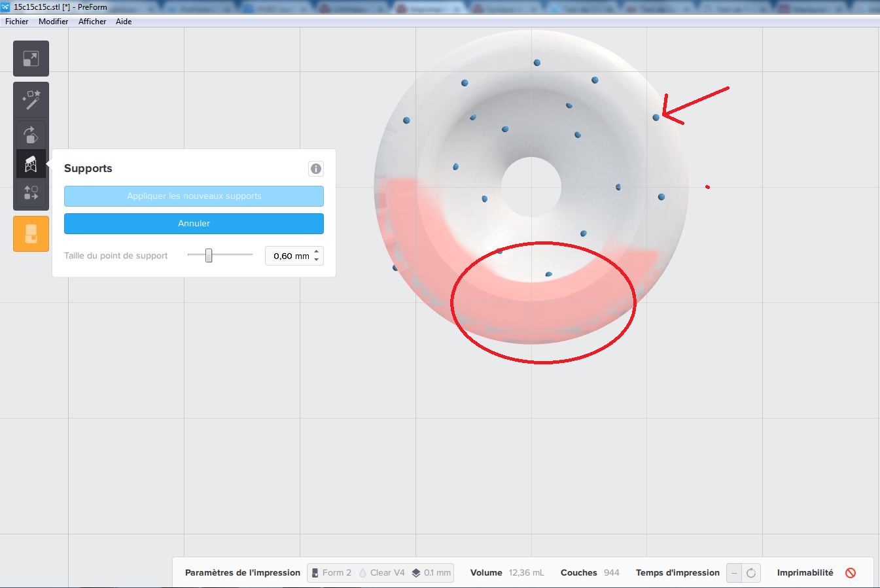This screenshot has height=588, width=880.
Task: Open the Afficher menu
Action: click(92, 22)
